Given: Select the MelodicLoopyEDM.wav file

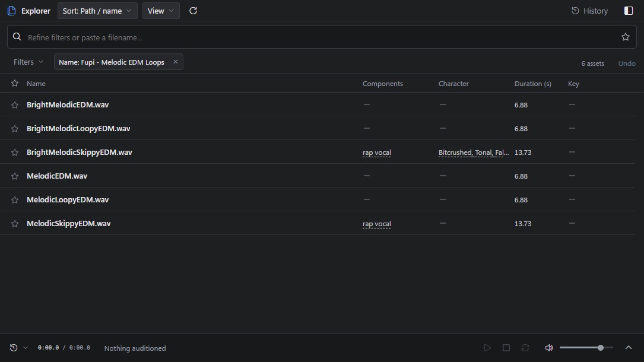Looking at the screenshot, I should tap(68, 200).
